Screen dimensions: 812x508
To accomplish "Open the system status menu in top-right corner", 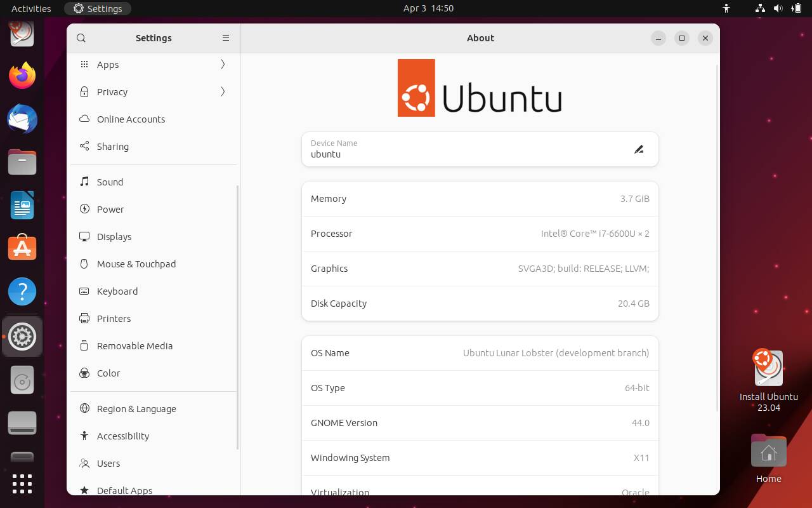I will click(x=777, y=8).
